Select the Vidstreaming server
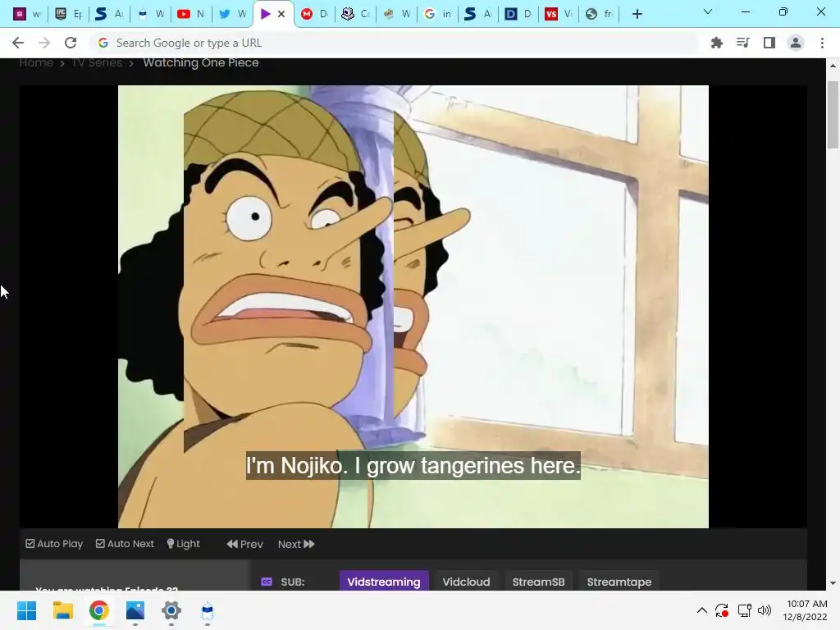 [x=384, y=582]
